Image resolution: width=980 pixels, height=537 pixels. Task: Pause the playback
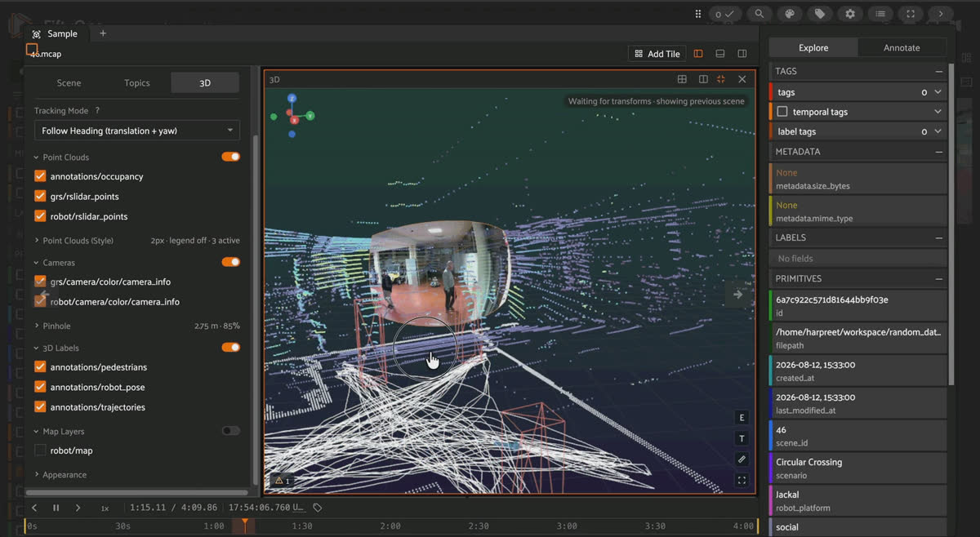(56, 508)
